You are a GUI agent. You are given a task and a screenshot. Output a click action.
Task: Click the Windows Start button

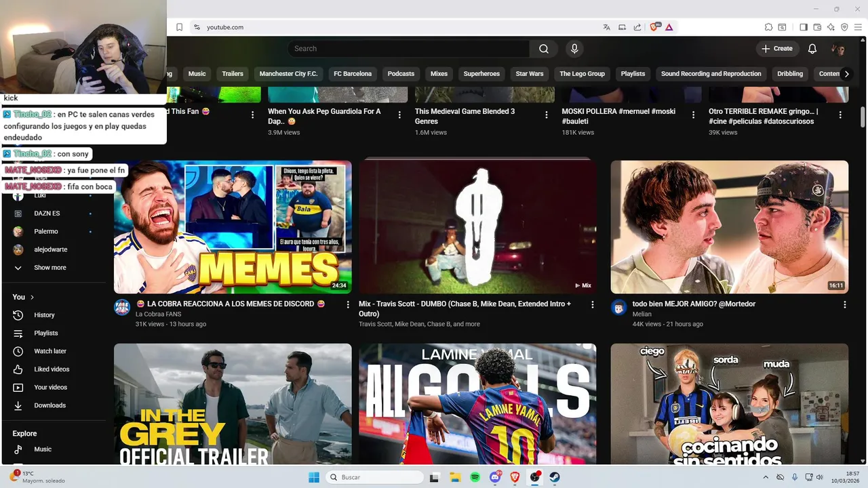click(x=314, y=477)
